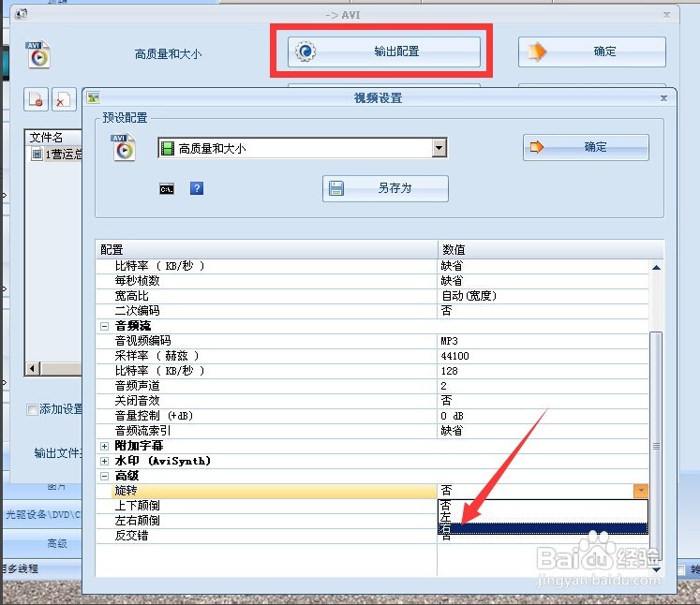This screenshot has width=700, height=605.
Task: Click the settings list scroll-down arrow
Action: coord(656,569)
